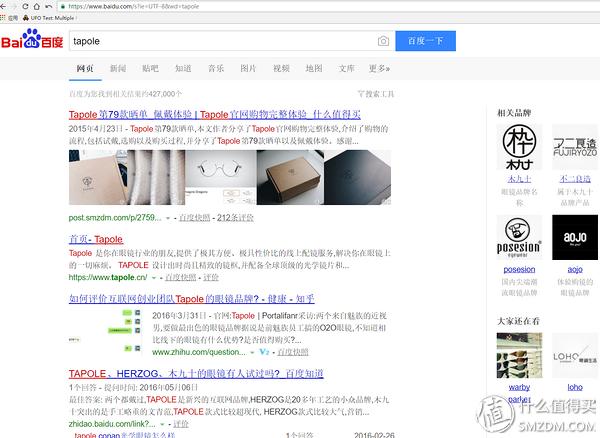Open the 木九十 brand link
The height and width of the screenshot is (438, 600).
[519, 179]
